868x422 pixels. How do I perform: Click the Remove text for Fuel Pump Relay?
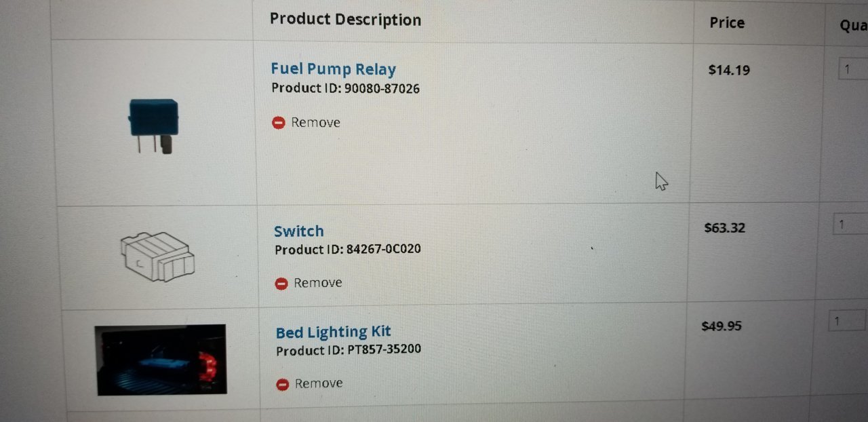click(315, 122)
